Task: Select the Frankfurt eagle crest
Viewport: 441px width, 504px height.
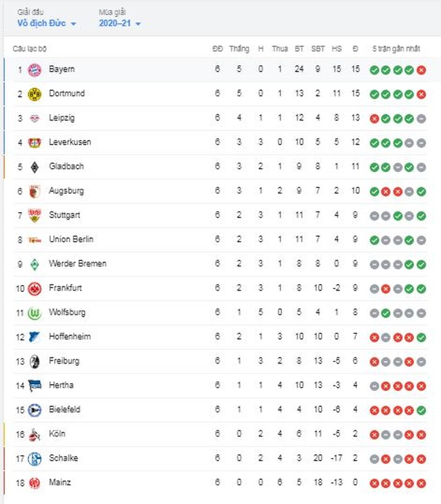Action: point(34,288)
